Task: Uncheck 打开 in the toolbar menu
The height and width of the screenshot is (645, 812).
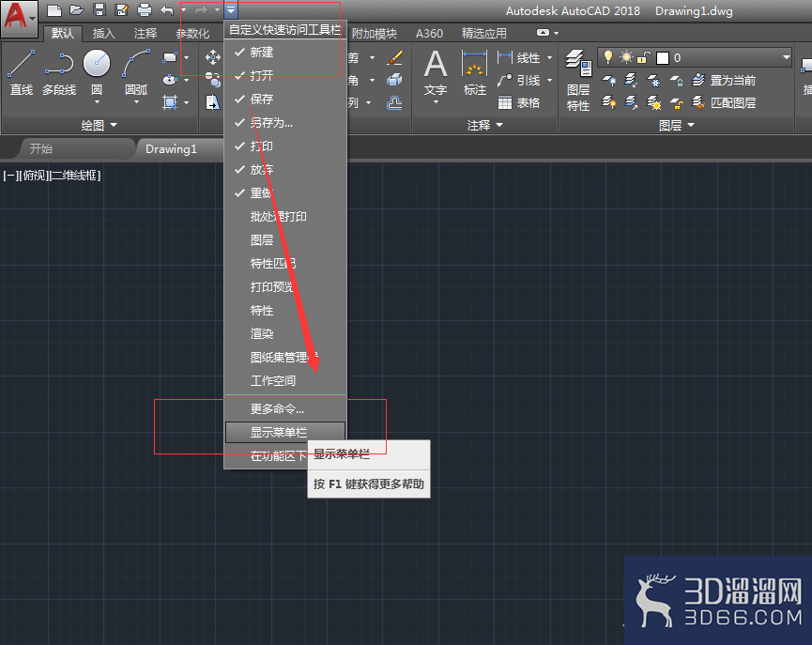Action: 285,76
